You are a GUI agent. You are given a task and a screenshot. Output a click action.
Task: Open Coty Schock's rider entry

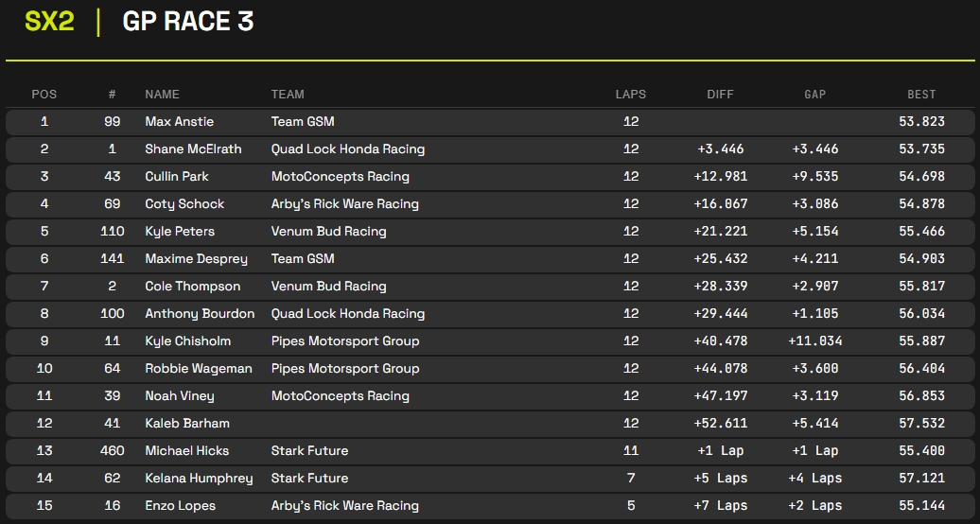pos(184,204)
